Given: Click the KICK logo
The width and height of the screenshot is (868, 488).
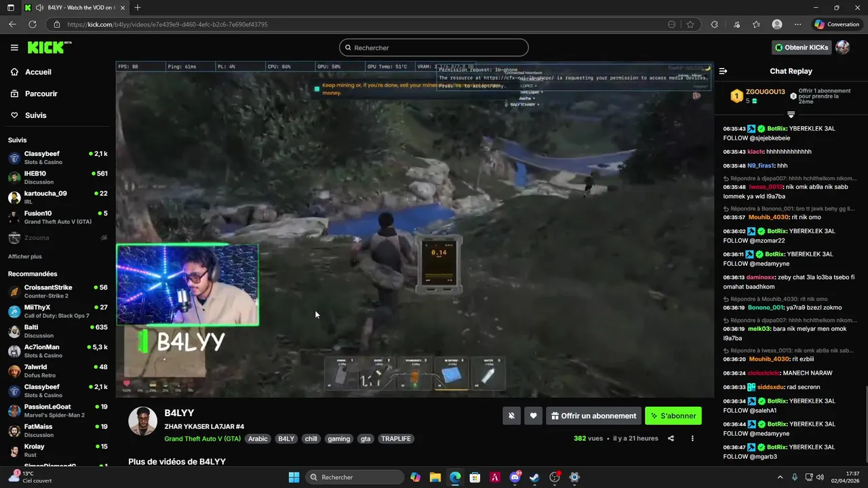Looking at the screenshot, I should coord(49,47).
